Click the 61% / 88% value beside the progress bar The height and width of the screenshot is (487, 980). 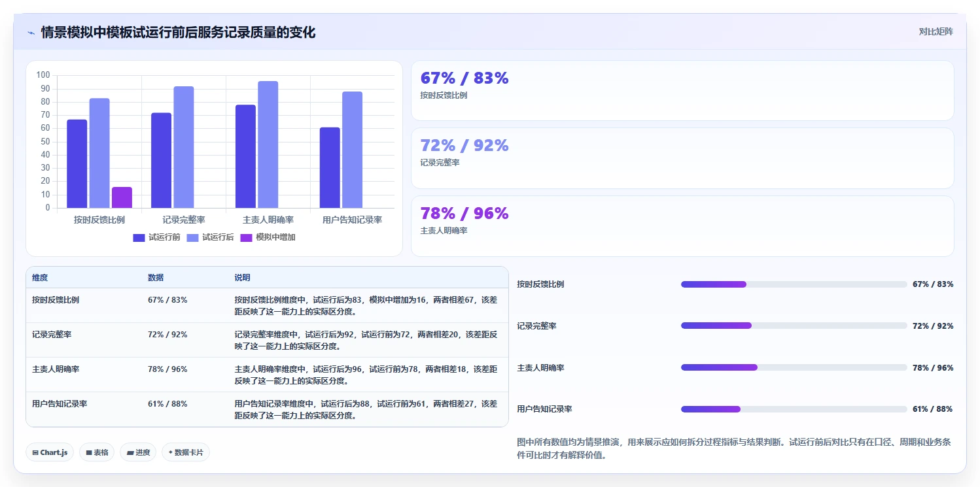tap(932, 409)
